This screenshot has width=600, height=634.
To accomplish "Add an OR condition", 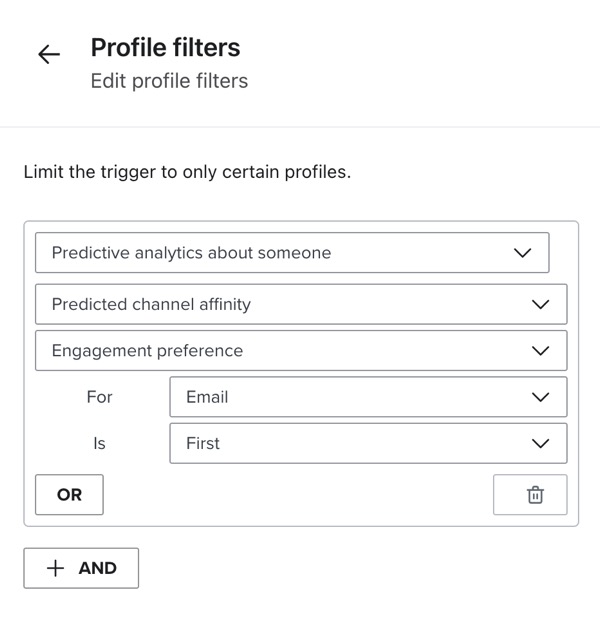I will [x=69, y=495].
